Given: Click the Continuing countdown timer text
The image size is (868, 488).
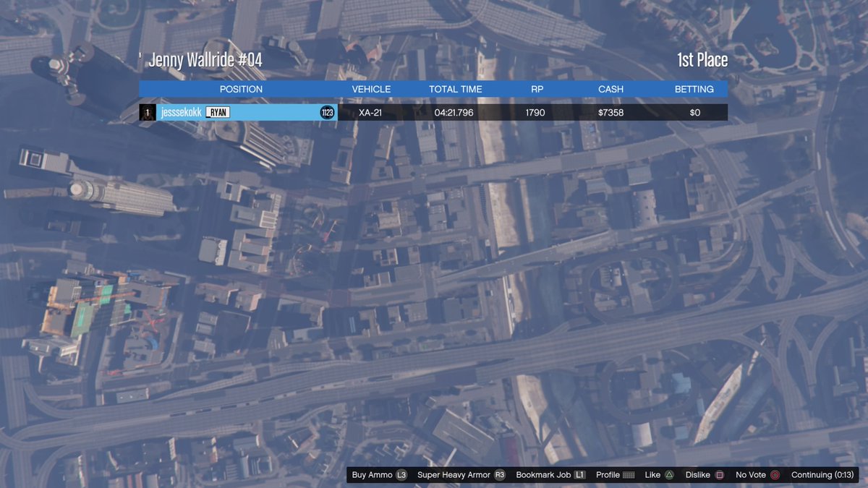Looking at the screenshot, I should pos(822,475).
